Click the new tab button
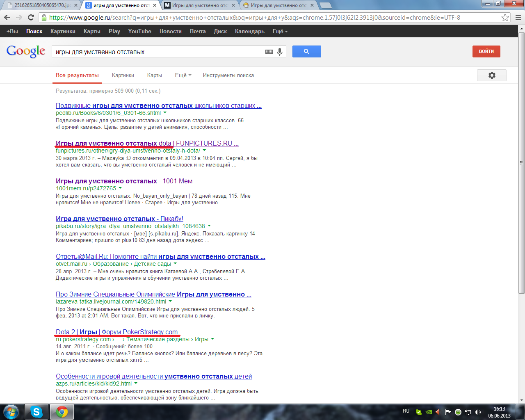Viewport: 525px width, 420px height. coord(325,5)
